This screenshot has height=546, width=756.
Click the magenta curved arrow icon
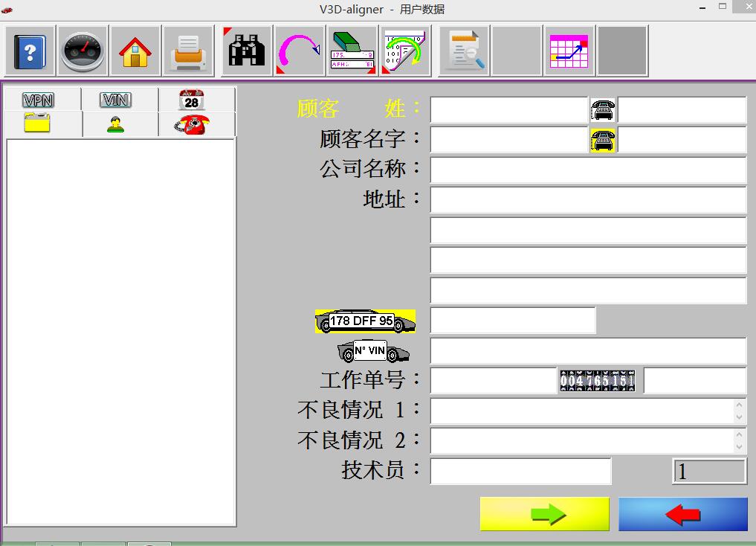(299, 51)
